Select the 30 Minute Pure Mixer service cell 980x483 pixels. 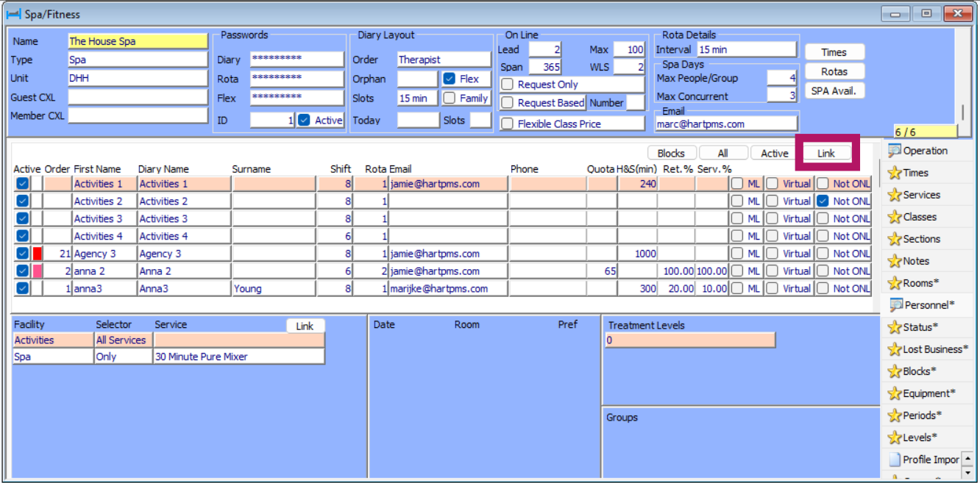point(239,357)
